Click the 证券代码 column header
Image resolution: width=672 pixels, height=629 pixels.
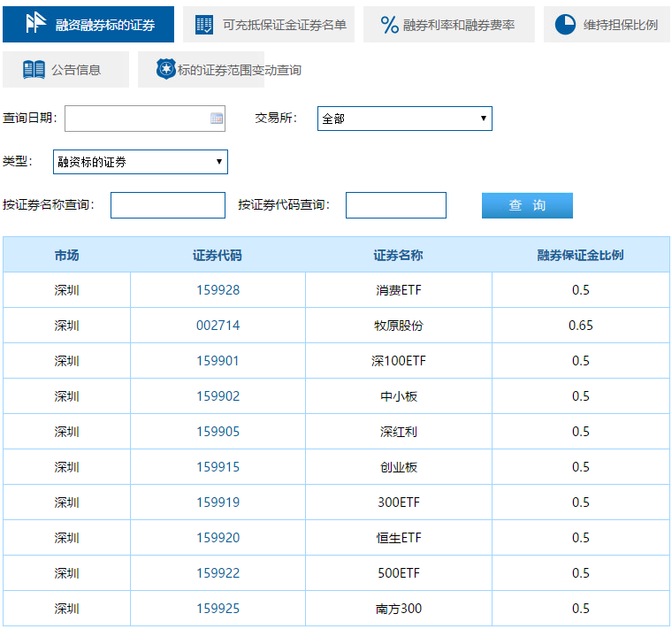pos(218,255)
